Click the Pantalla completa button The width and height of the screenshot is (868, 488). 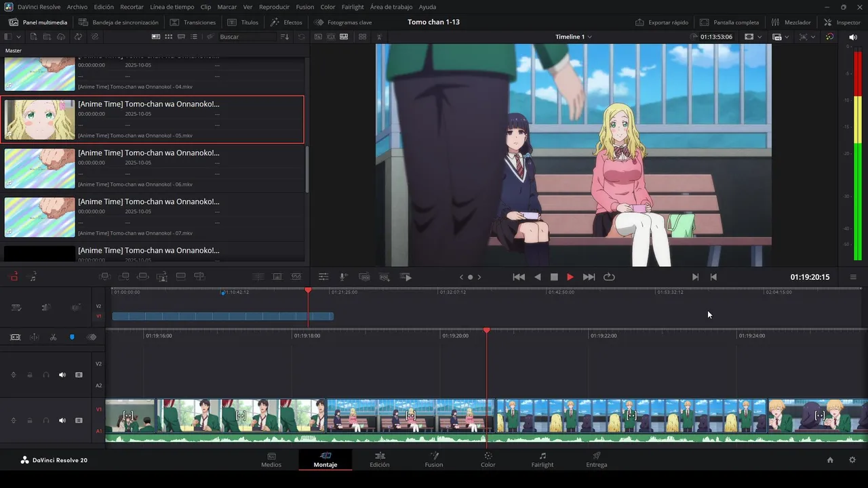[x=730, y=22]
